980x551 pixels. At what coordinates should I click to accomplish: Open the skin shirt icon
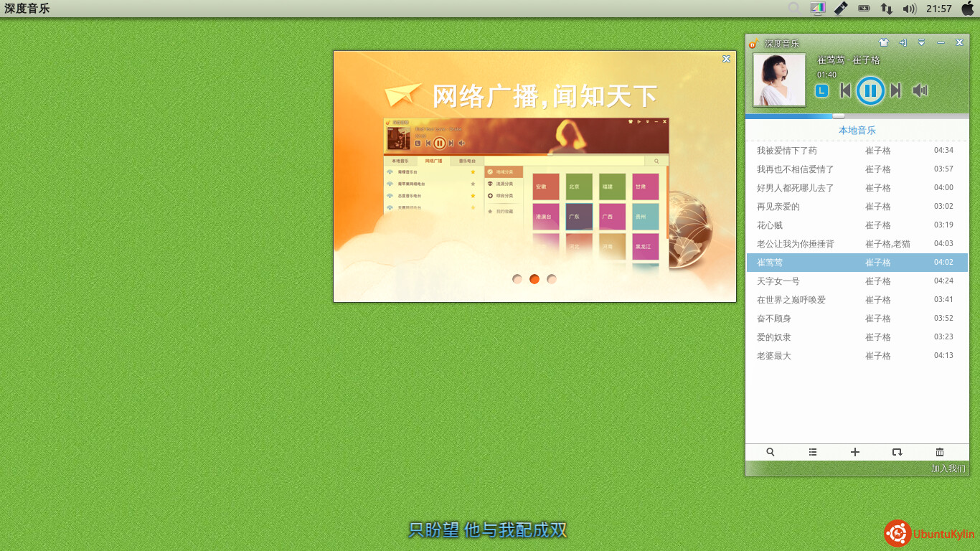[884, 43]
